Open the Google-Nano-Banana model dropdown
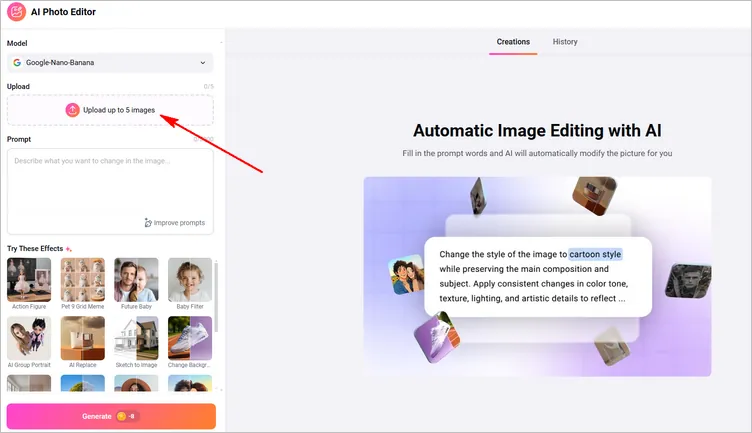 point(110,62)
